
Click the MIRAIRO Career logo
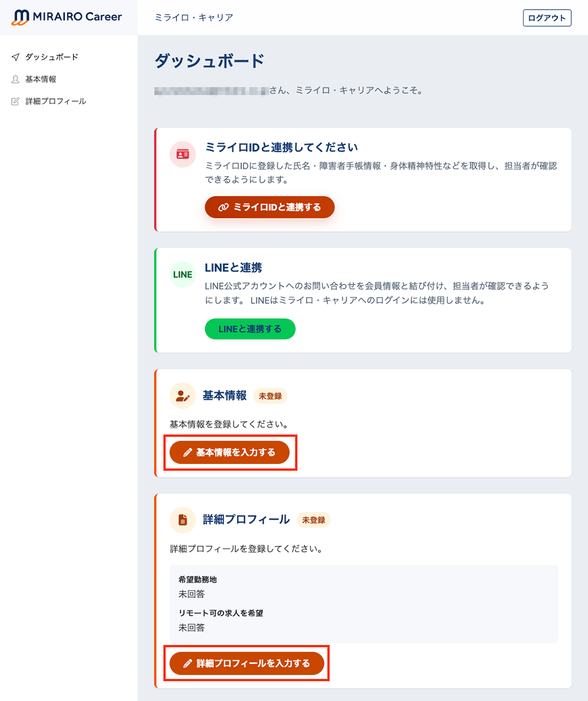pyautogui.click(x=67, y=17)
